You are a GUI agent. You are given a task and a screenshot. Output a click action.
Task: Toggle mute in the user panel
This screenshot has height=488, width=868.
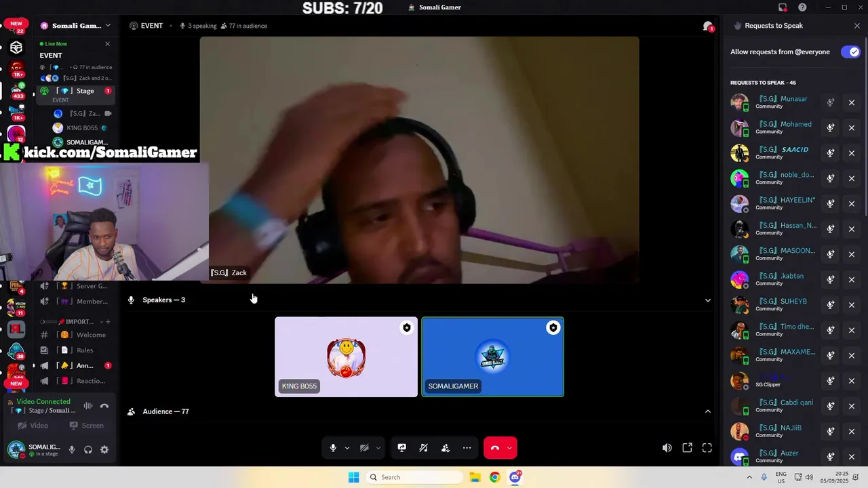(x=72, y=449)
